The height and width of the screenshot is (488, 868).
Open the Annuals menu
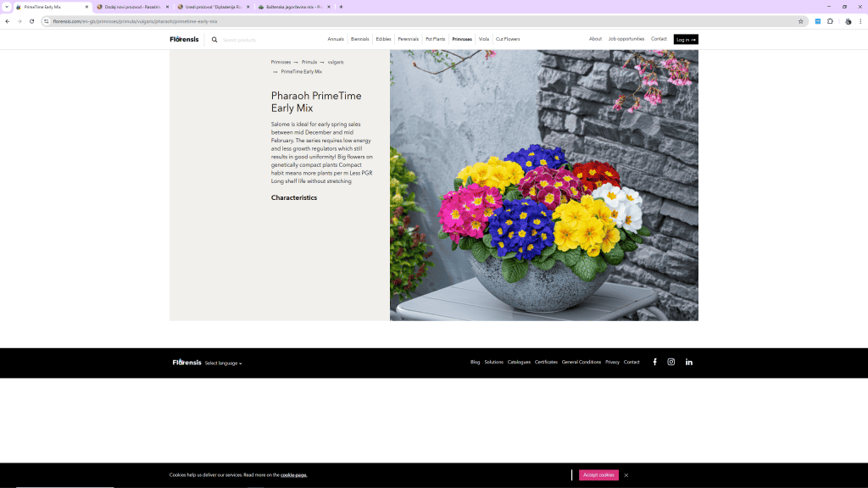(x=336, y=39)
